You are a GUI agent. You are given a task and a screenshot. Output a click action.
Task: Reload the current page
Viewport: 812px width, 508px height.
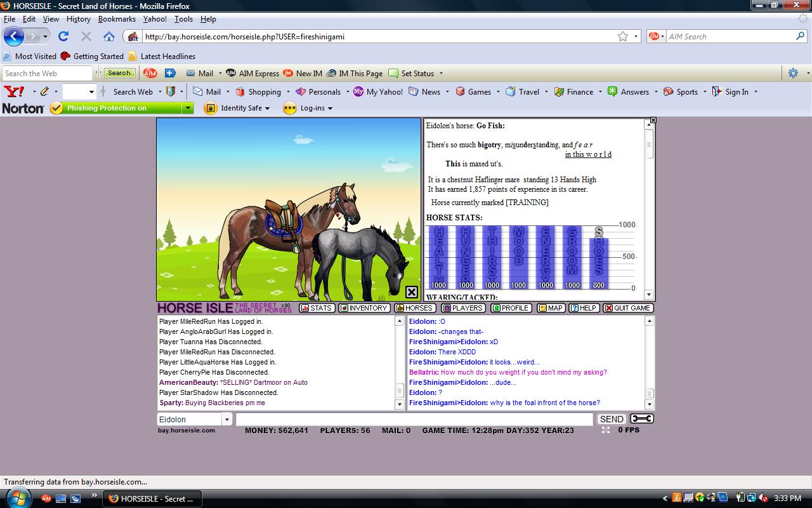63,36
